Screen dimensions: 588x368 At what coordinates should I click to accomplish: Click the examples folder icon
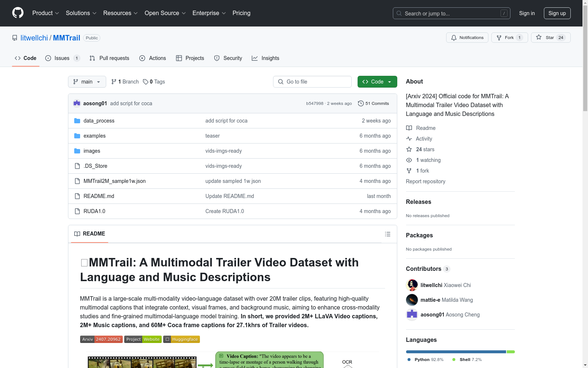[77, 136]
